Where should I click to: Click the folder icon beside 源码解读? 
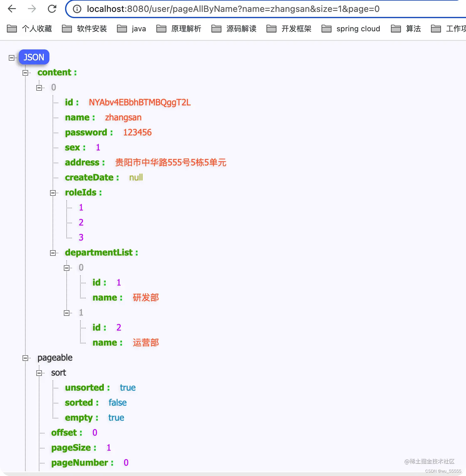(x=216, y=28)
